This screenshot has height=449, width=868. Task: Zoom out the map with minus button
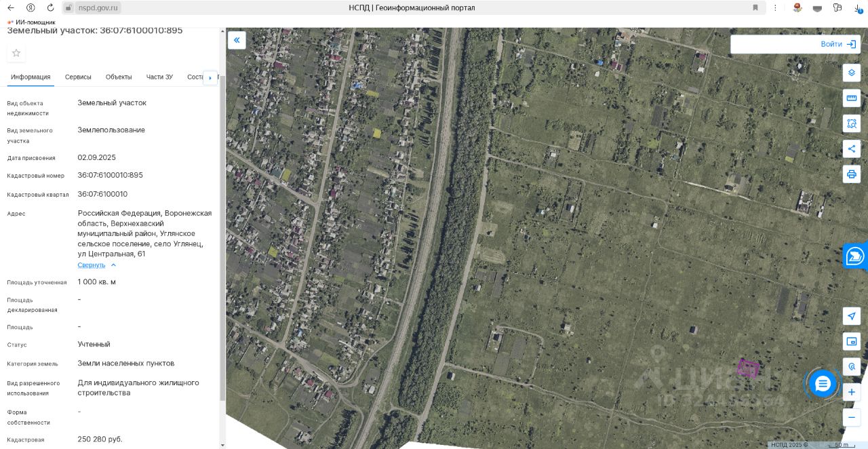pyautogui.click(x=852, y=417)
